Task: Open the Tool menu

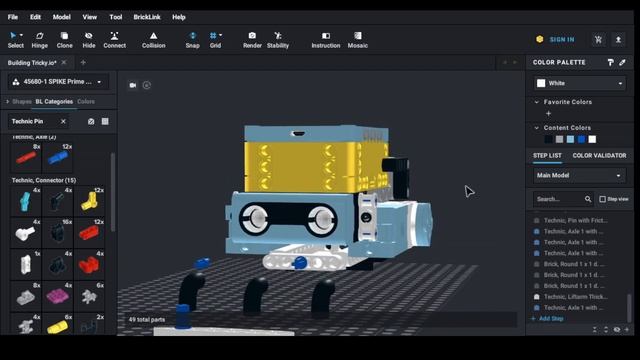Action: 116,17
